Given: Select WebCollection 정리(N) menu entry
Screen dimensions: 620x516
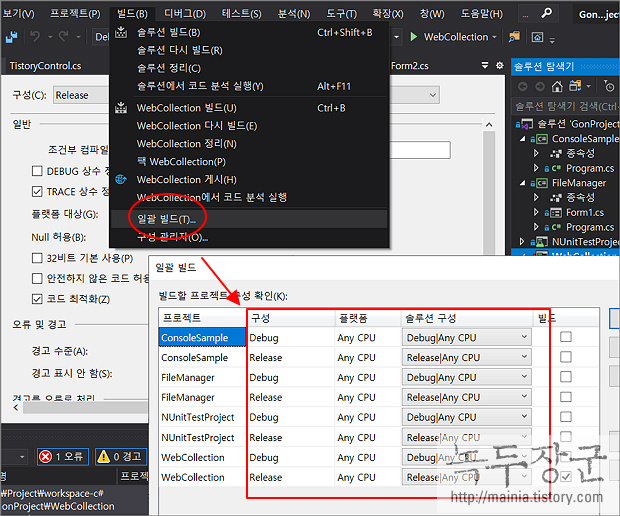Looking at the screenshot, I should point(248,144).
